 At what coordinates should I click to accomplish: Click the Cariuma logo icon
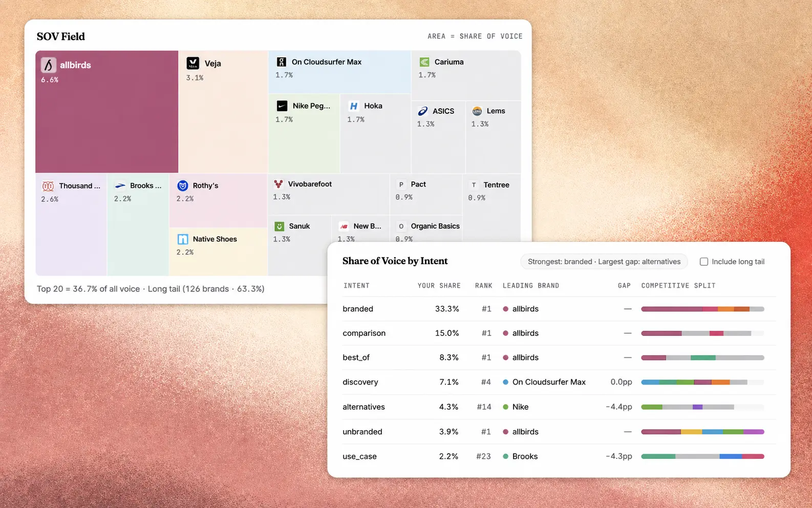(424, 62)
